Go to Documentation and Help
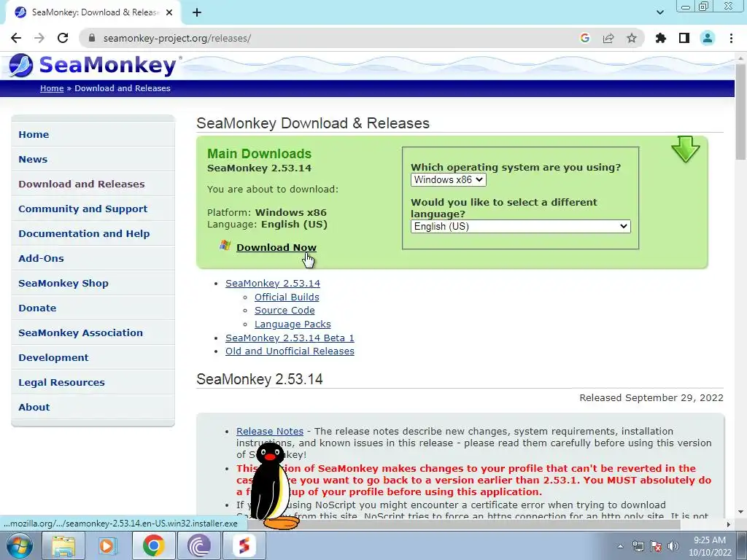This screenshot has height=560, width=747. coord(93,233)
